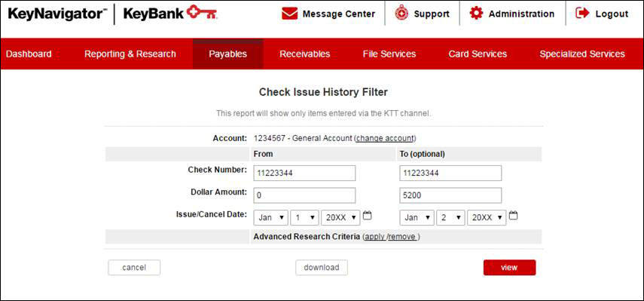The height and width of the screenshot is (301, 644).
Task: Click the To Check Number field
Action: 450,173
